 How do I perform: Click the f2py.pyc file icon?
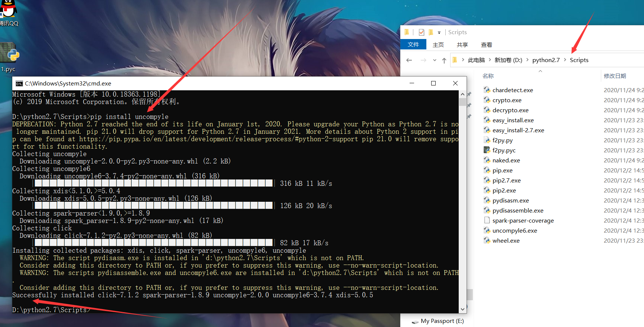tap(487, 150)
